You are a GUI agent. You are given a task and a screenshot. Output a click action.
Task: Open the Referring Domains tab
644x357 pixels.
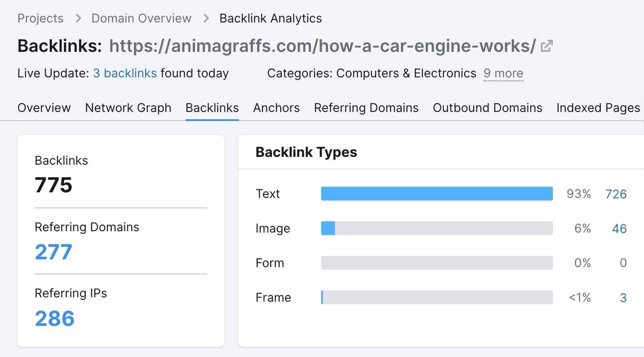366,108
